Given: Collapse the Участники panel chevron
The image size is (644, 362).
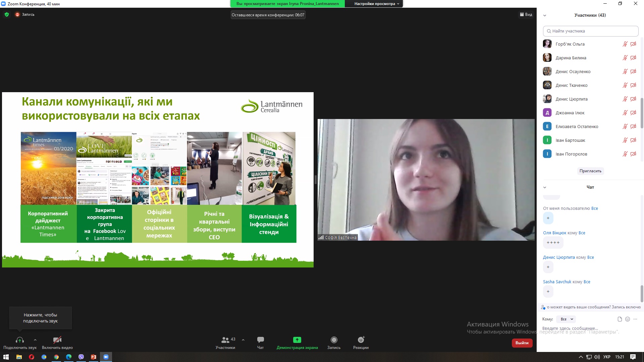Looking at the screenshot, I should pos(545,15).
